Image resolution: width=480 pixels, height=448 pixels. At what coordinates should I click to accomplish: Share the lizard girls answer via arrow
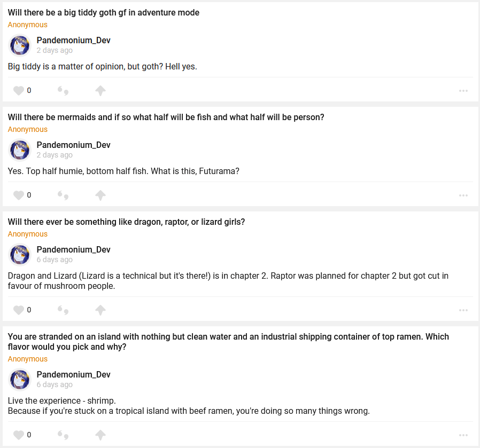(x=100, y=310)
